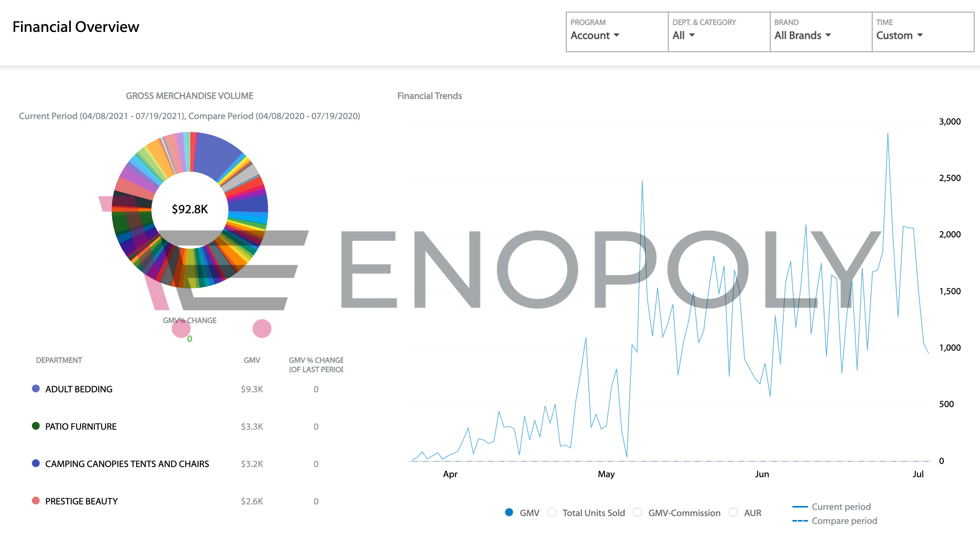980x534 pixels.
Task: Click the Adult Bedding color dot
Action: [x=36, y=388]
